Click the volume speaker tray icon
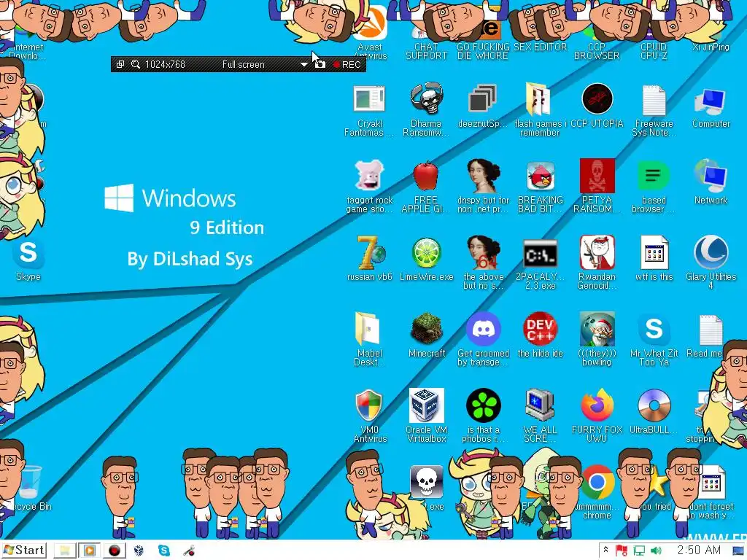Viewport: 747px width, 560px height. [x=656, y=551]
